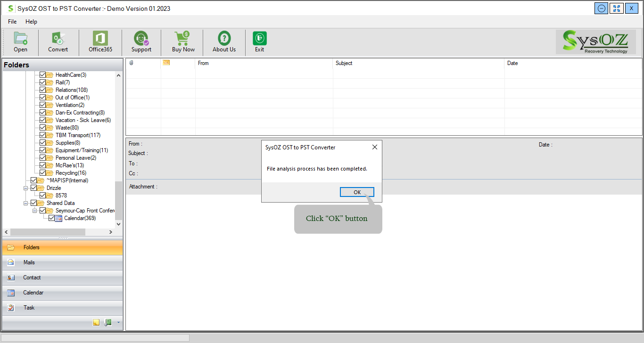Collapse the Drizzle folder tree node
This screenshot has width=644, height=343.
(x=26, y=188)
